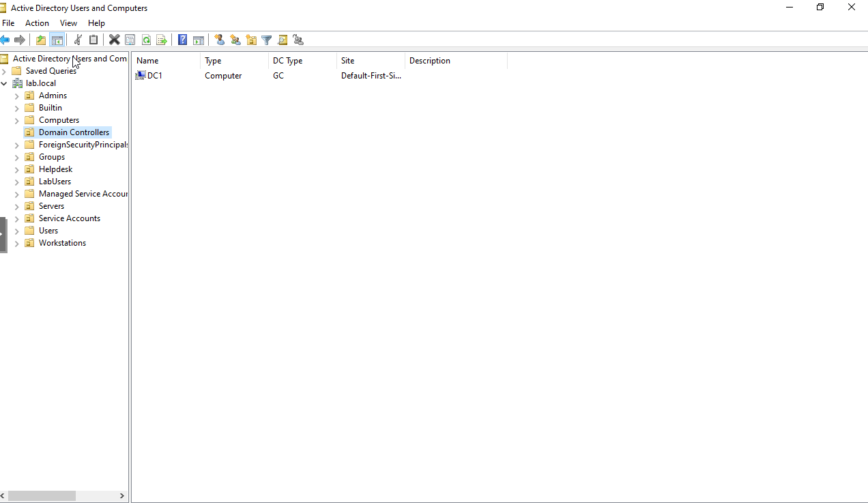Select the lab.local domain tree item

point(41,83)
